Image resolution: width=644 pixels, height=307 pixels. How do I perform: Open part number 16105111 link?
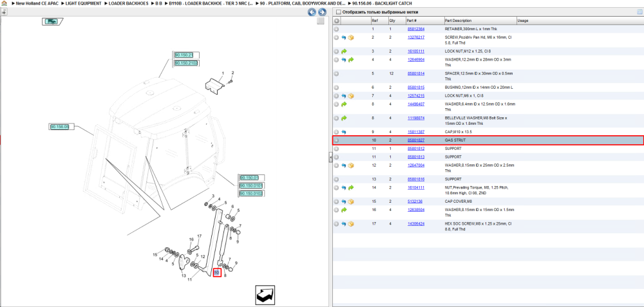[415, 51]
